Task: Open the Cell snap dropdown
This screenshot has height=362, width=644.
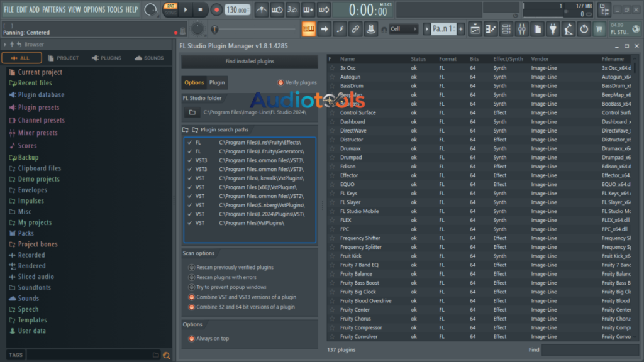Action: [403, 29]
